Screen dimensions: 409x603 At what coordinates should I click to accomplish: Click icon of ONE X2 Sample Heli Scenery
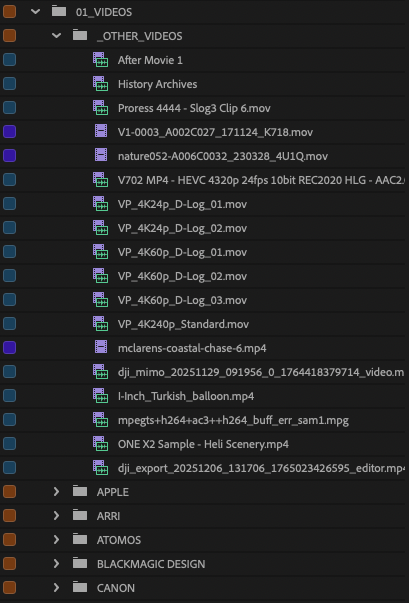(x=100, y=443)
